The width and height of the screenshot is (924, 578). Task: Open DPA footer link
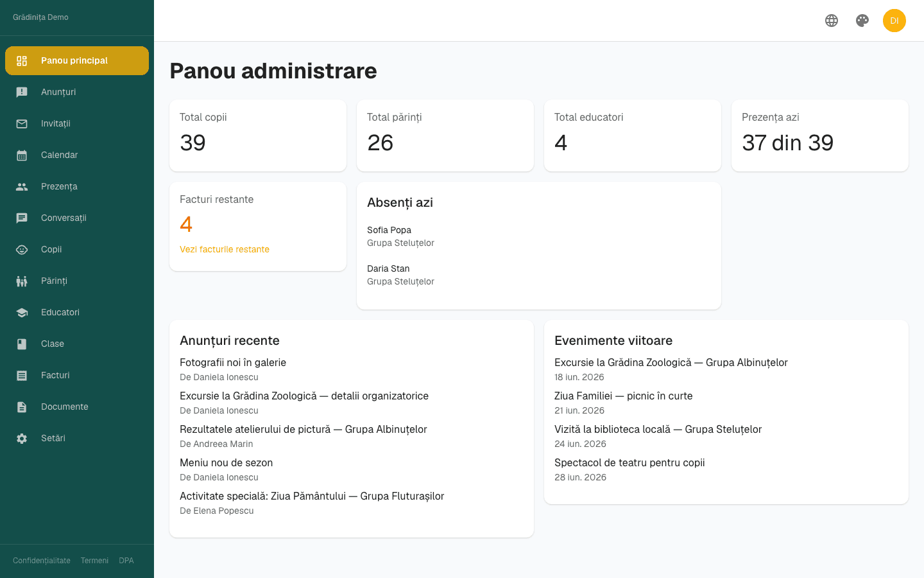click(x=126, y=561)
